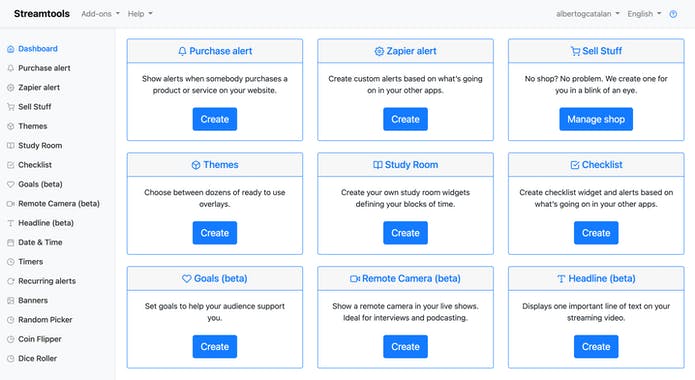This screenshot has width=695, height=380.
Task: Click the Remote Camera (beta) card title text
Action: 411,278
